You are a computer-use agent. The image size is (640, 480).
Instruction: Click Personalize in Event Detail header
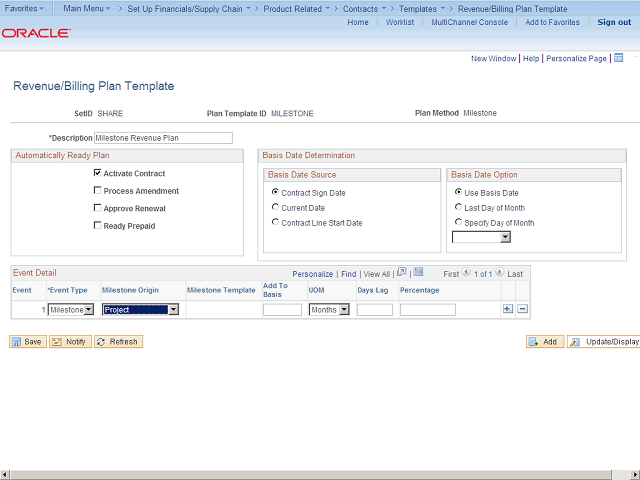(313, 274)
